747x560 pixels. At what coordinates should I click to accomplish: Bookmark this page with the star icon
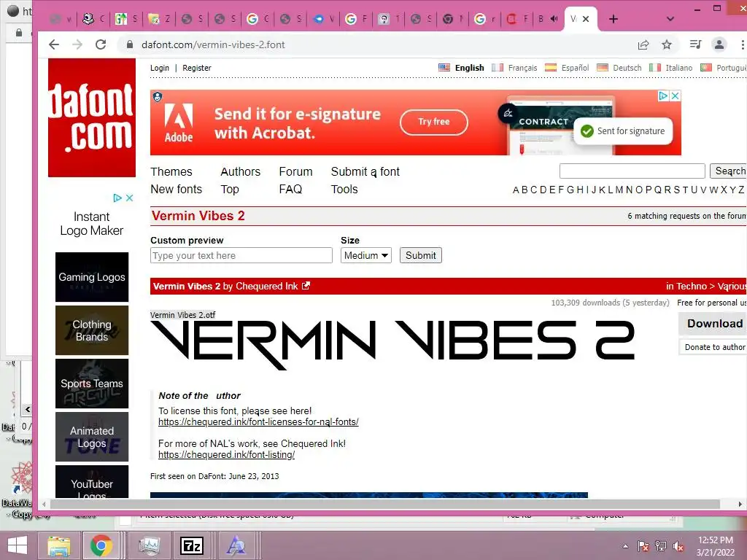pos(667,44)
